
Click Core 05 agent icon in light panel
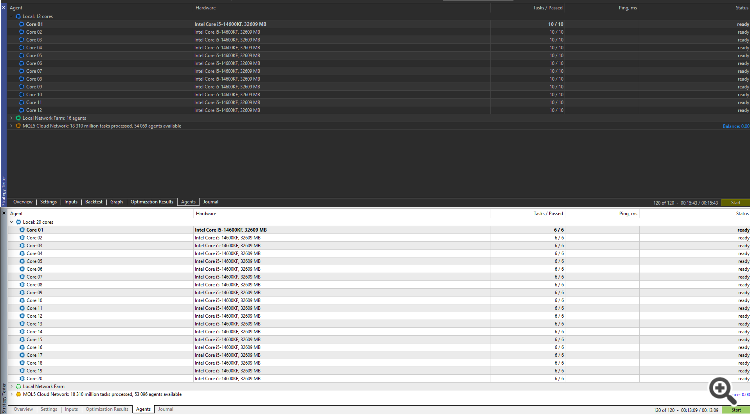pyautogui.click(x=22, y=261)
